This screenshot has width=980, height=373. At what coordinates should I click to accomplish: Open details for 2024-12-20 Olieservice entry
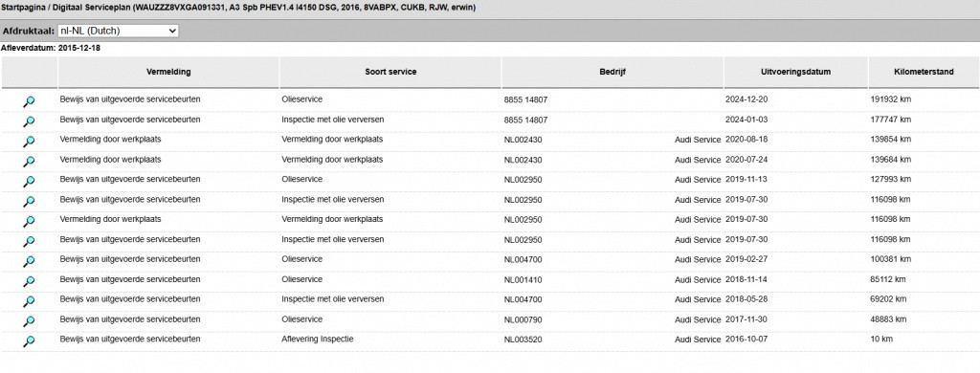click(x=29, y=101)
